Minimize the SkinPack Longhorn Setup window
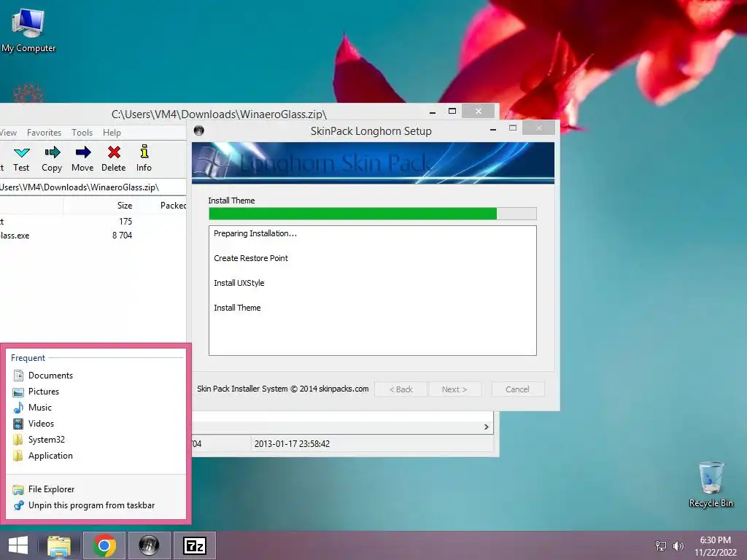 [493, 129]
